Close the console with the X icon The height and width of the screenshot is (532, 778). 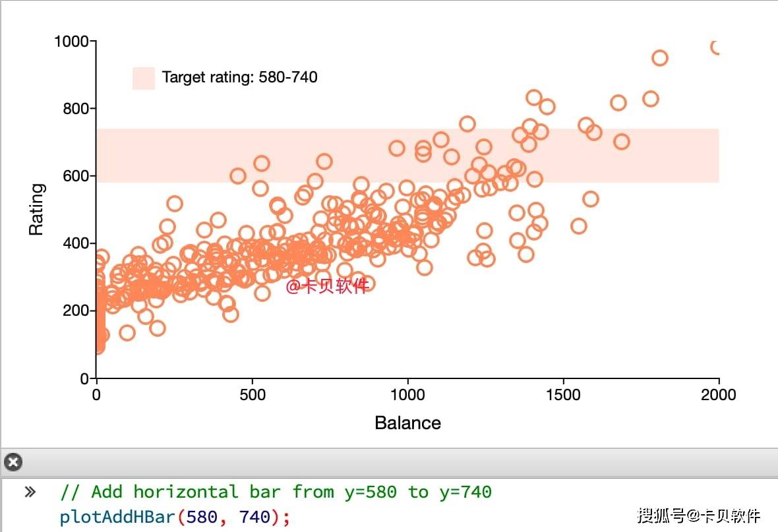13,462
